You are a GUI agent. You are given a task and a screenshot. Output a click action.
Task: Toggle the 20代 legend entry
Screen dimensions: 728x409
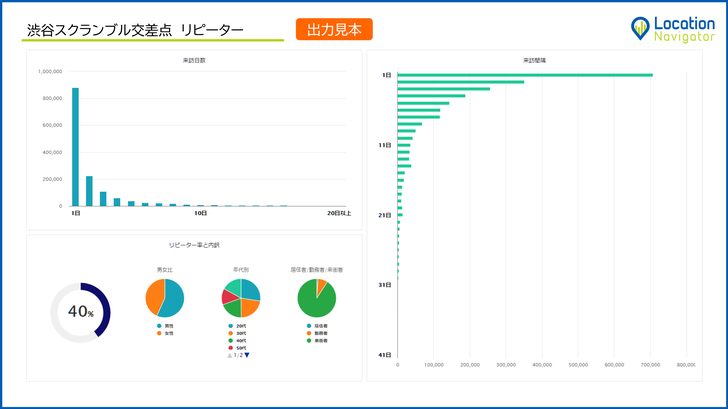(x=237, y=326)
